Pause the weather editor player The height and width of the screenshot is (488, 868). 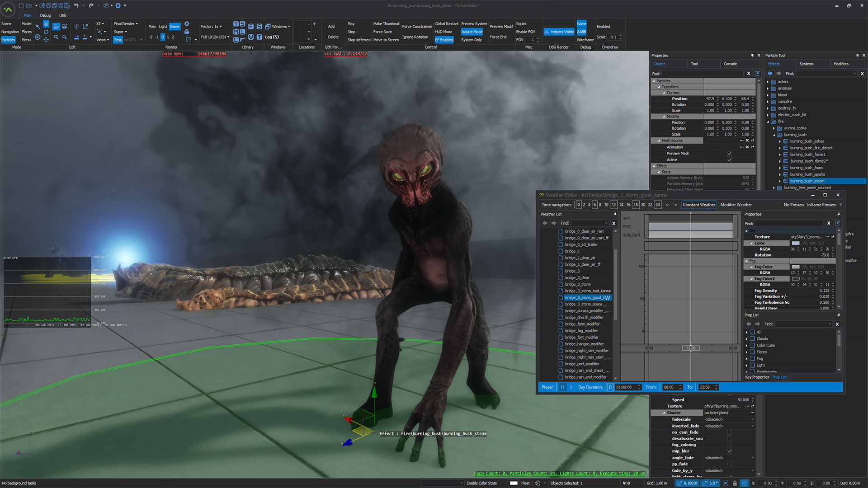562,387
